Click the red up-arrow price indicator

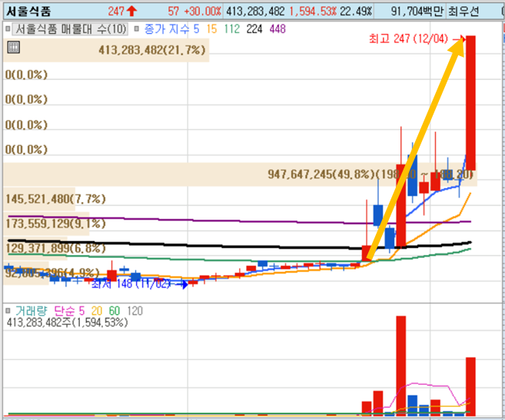131,12
